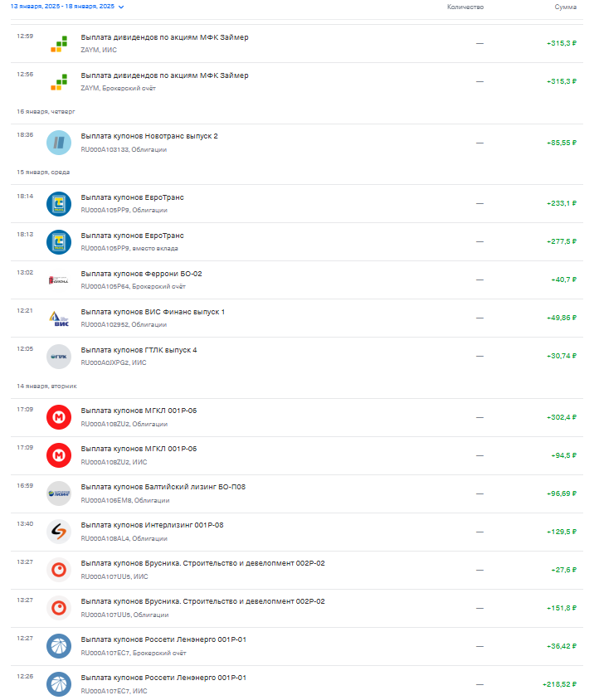Click the Интерлизинг 001P-08 logo icon
599x700 pixels.
tap(59, 532)
